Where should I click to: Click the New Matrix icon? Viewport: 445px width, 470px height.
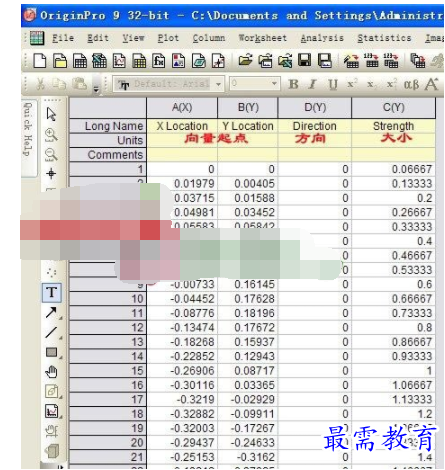coord(139,61)
